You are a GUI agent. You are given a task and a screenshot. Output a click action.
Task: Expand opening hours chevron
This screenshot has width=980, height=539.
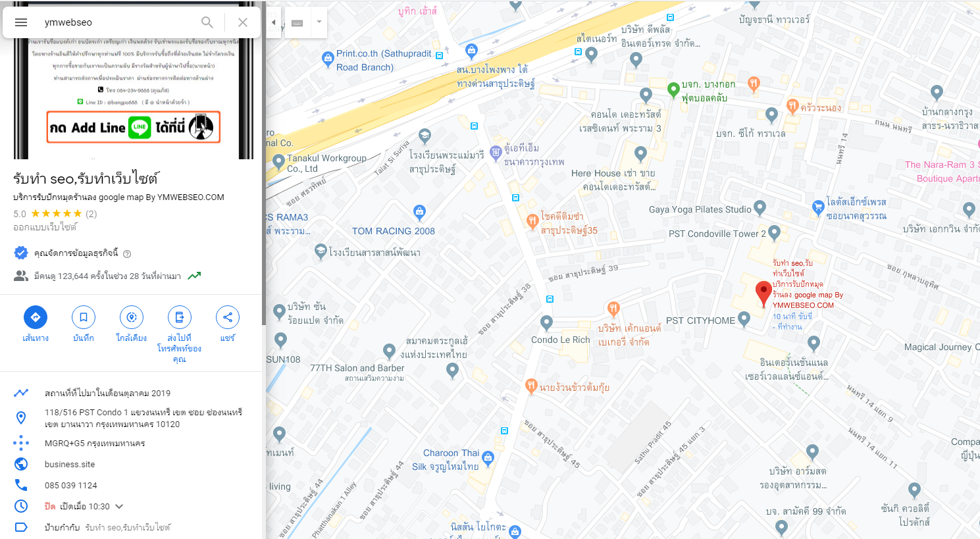click(x=119, y=506)
